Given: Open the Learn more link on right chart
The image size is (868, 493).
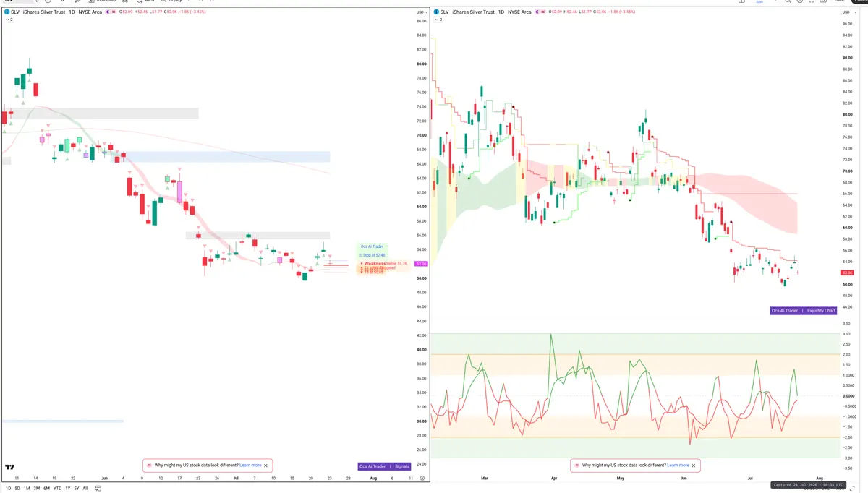Looking at the screenshot, I should [x=678, y=466].
